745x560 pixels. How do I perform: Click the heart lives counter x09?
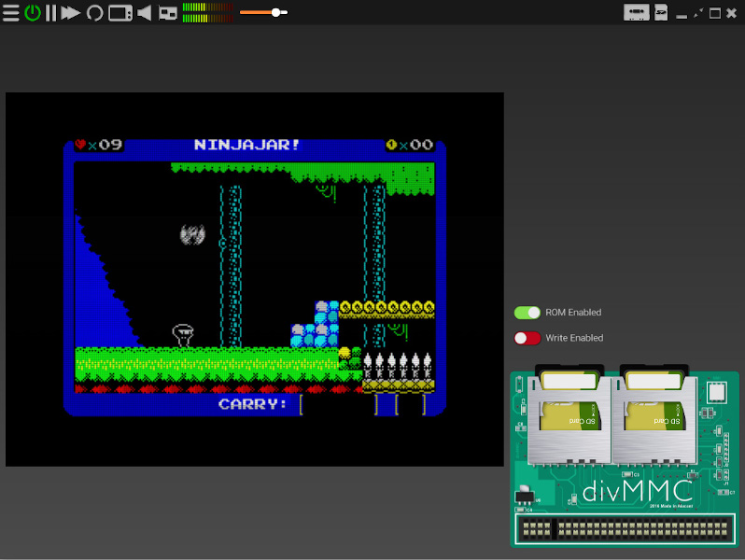click(99, 145)
